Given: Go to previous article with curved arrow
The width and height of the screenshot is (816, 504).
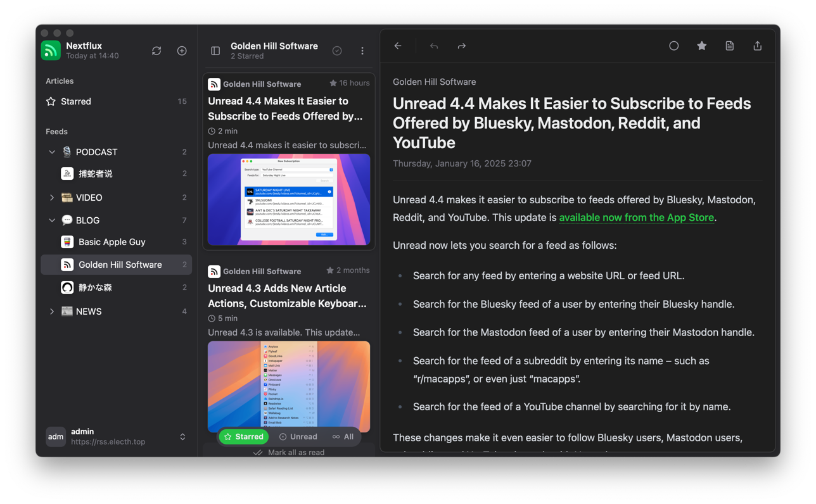Looking at the screenshot, I should tap(434, 46).
